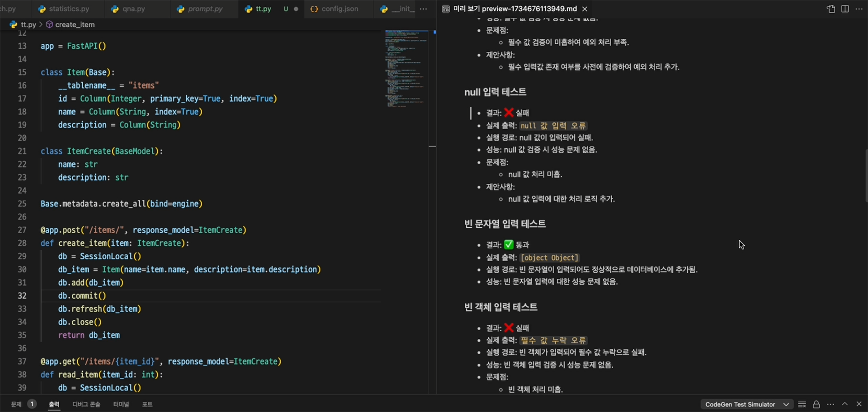Click the 'def create_item' definition line
Image resolution: width=868 pixels, height=412 pixels.
pyautogui.click(x=115, y=243)
